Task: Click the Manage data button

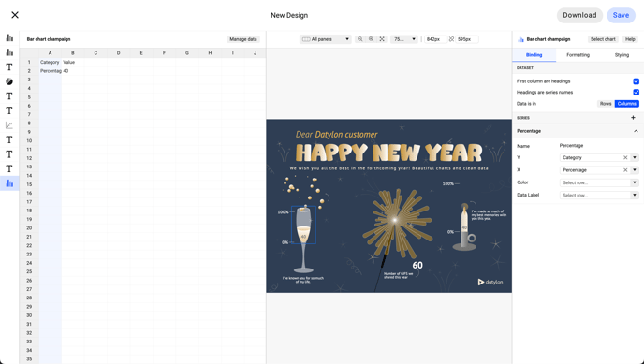Action: tap(243, 39)
